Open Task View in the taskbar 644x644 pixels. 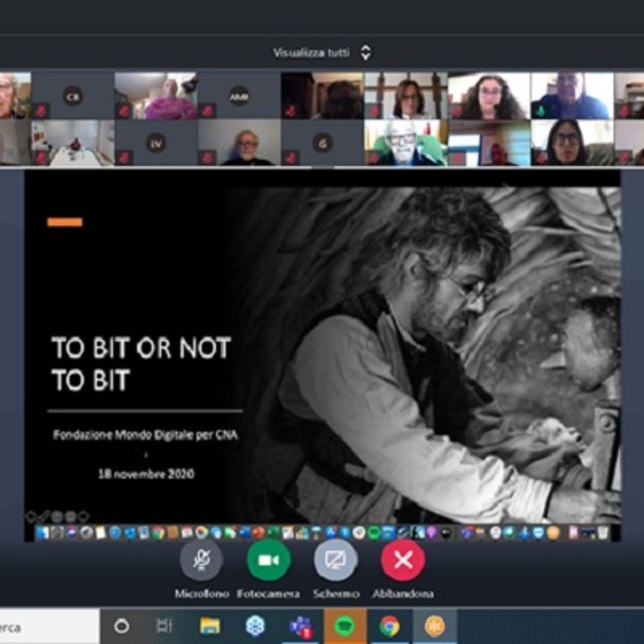click(164, 626)
